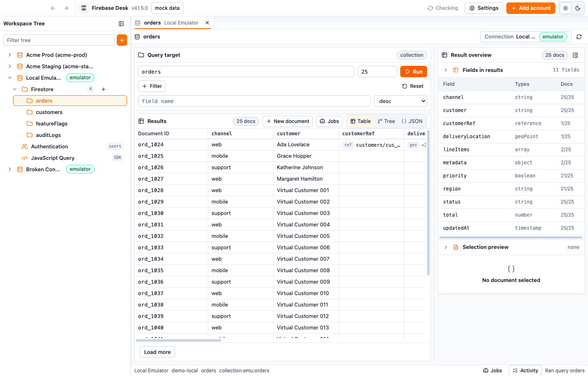Focus the Filter tree input

click(x=59, y=40)
